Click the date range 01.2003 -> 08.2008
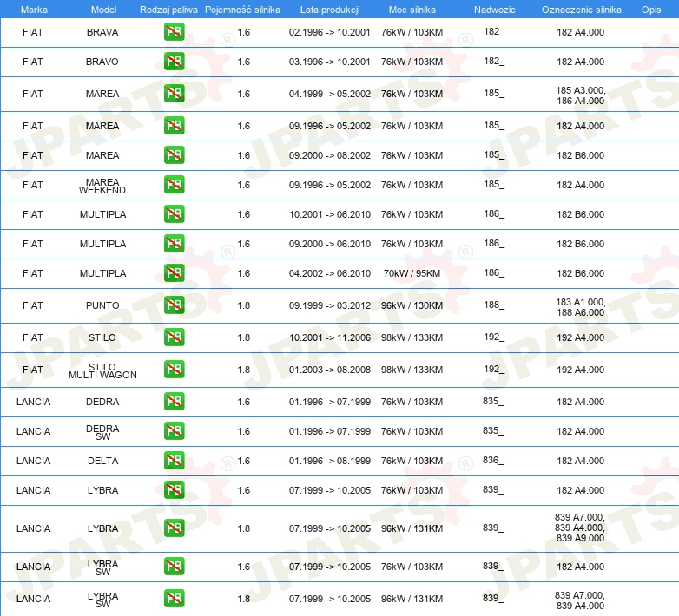The image size is (679, 616). 330,370
